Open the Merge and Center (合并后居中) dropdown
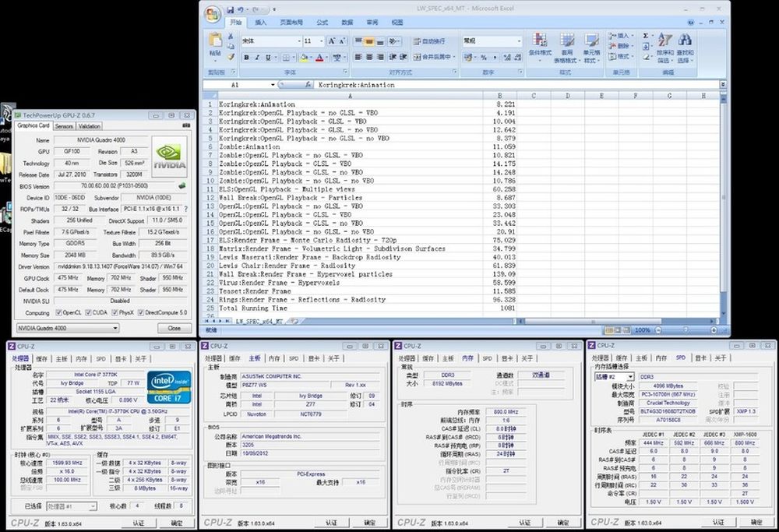 pyautogui.click(x=454, y=57)
